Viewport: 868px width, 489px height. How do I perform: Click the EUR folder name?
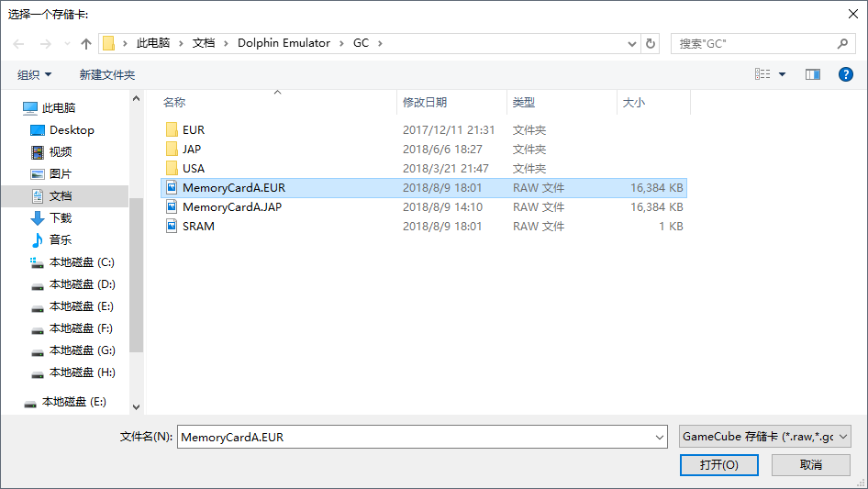tap(194, 129)
